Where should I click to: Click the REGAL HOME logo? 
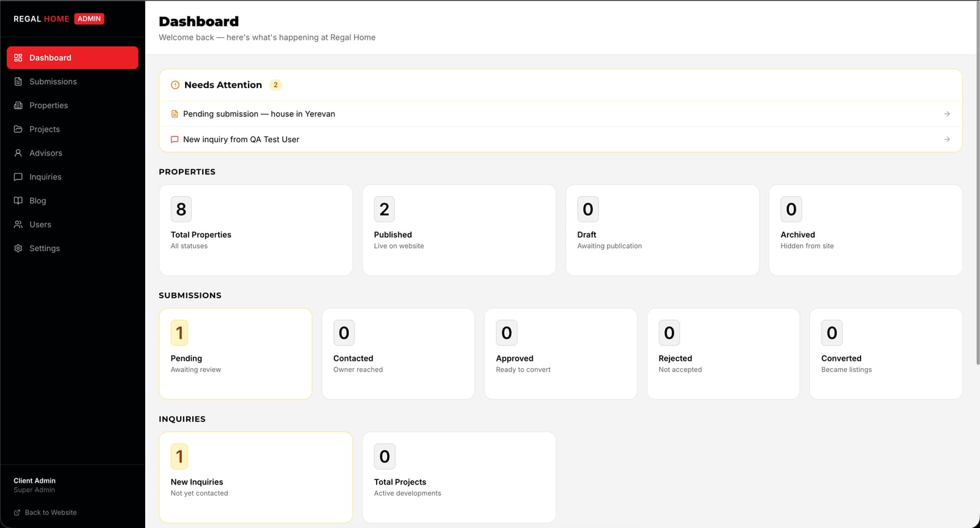tap(41, 19)
